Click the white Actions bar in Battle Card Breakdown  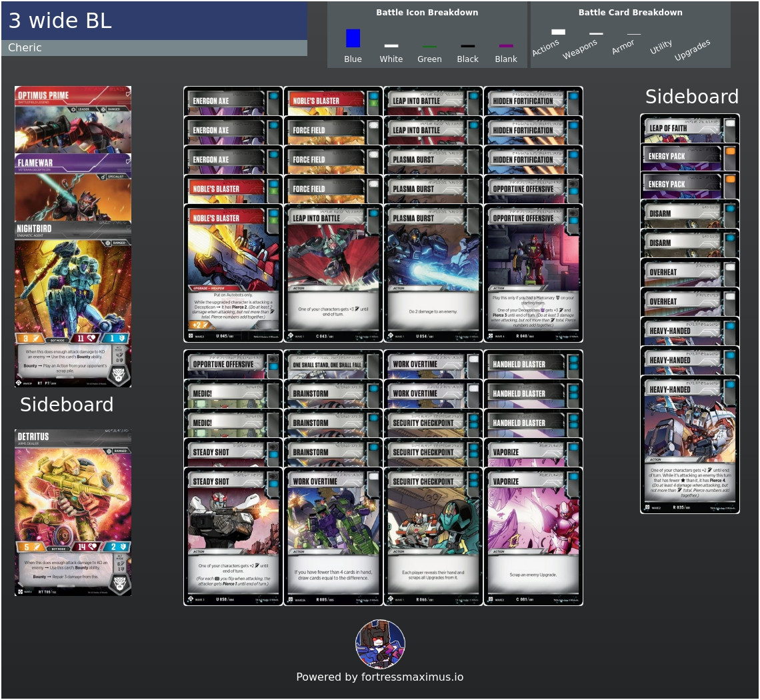(x=559, y=32)
